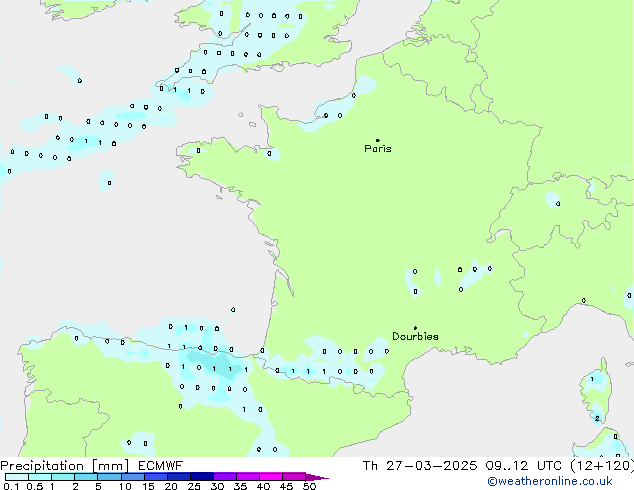Select the 35–40 mm legend swatch
Viewport: 634px width, 490px height.
tap(248, 477)
